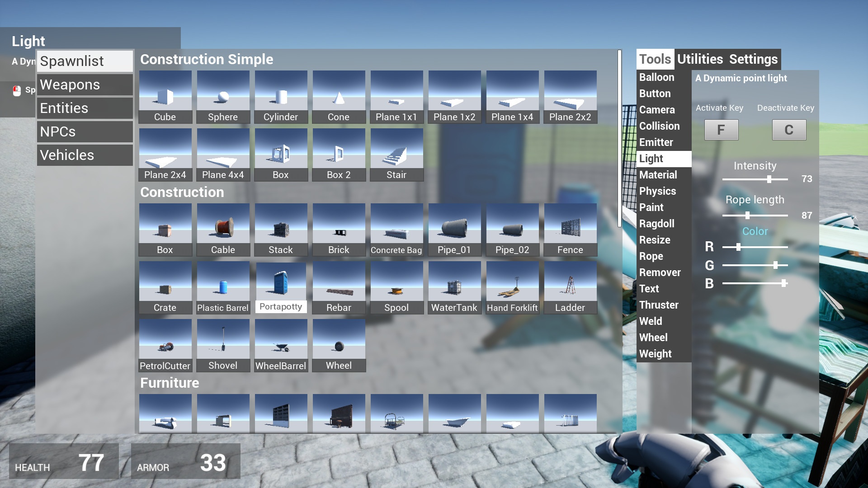Image resolution: width=868 pixels, height=488 pixels.
Task: Select the Thruster tool
Action: coord(659,305)
